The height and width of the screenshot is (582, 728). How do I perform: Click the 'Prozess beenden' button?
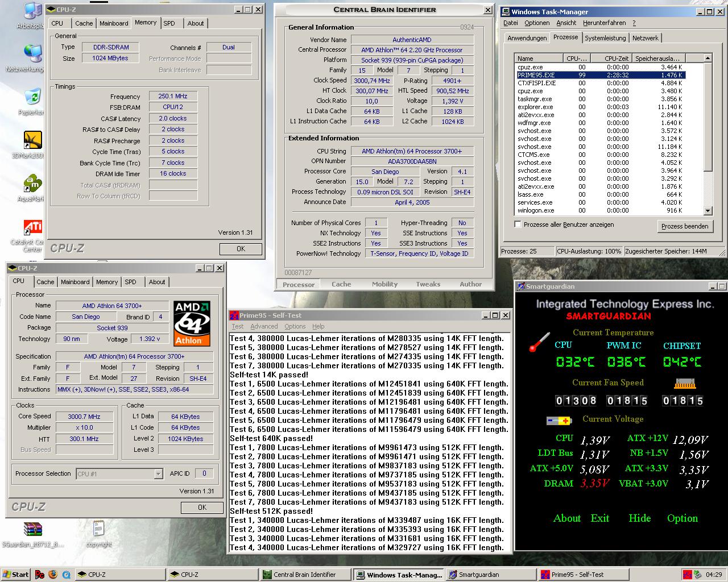coord(685,226)
